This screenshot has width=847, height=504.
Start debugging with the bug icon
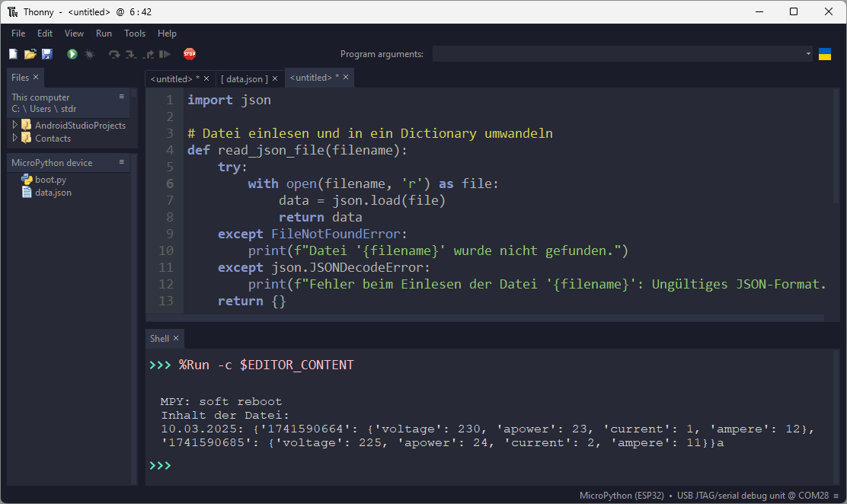click(x=89, y=54)
